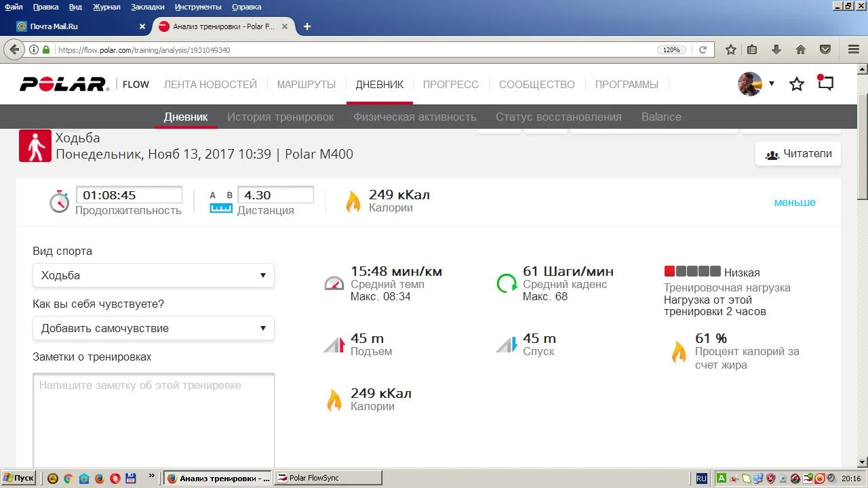Open the МАРШРУТЫ section

307,85
